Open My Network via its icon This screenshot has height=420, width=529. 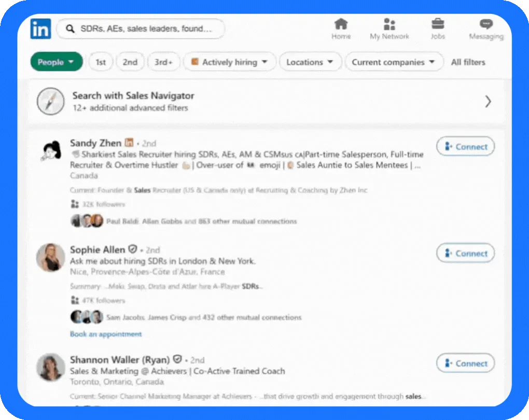click(x=389, y=24)
